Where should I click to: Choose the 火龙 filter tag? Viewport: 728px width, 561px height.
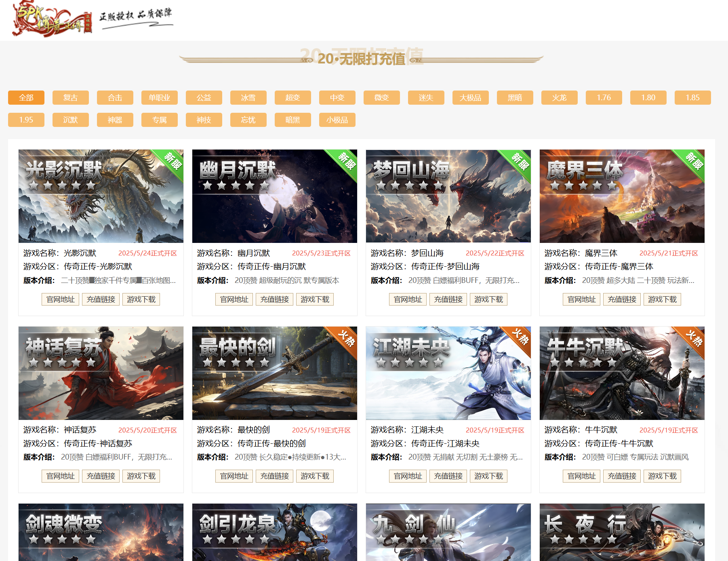coord(560,98)
